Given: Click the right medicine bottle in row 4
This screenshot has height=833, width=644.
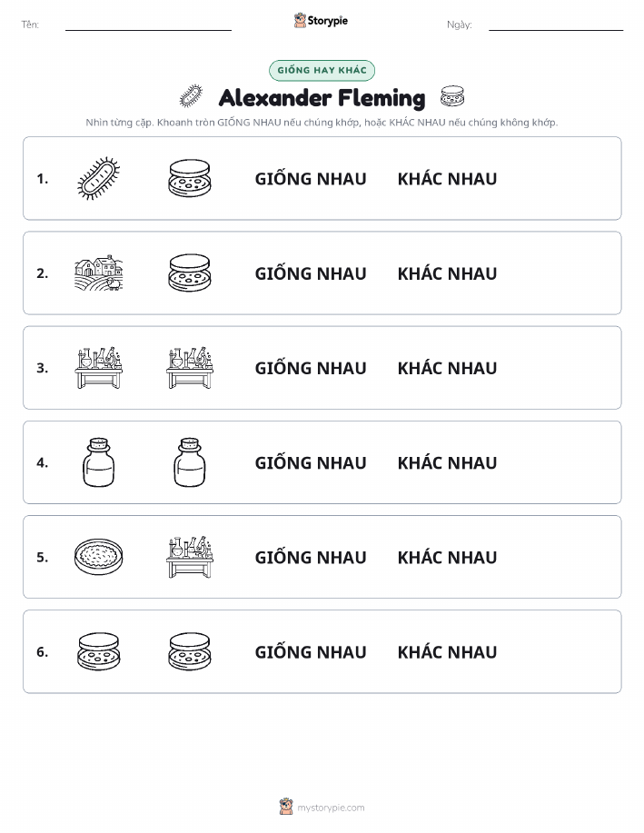Looking at the screenshot, I should [x=190, y=462].
